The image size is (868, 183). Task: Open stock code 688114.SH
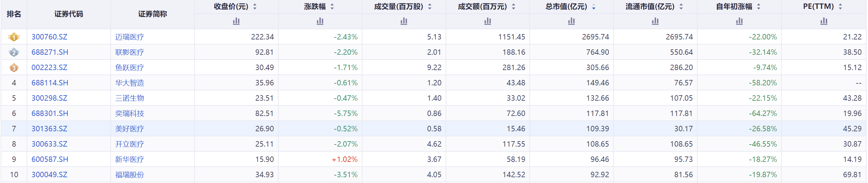(x=50, y=83)
